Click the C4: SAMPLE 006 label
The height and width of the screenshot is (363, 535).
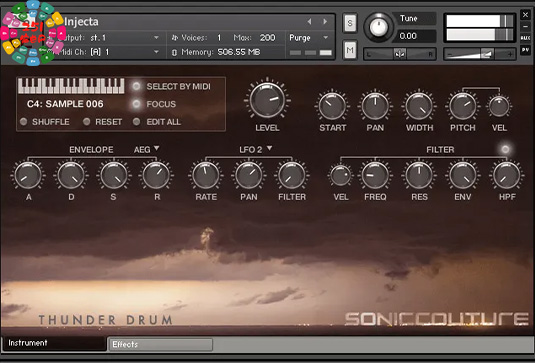[65, 104]
